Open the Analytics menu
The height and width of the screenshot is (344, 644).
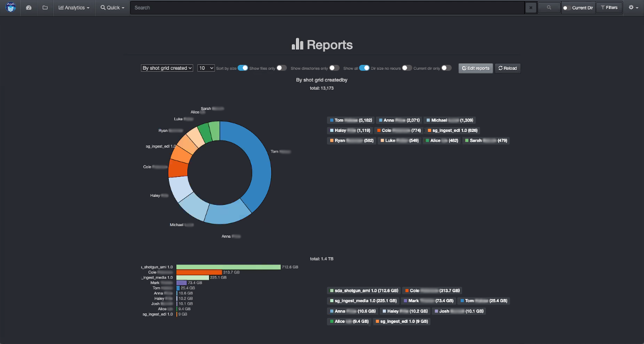pyautogui.click(x=74, y=8)
